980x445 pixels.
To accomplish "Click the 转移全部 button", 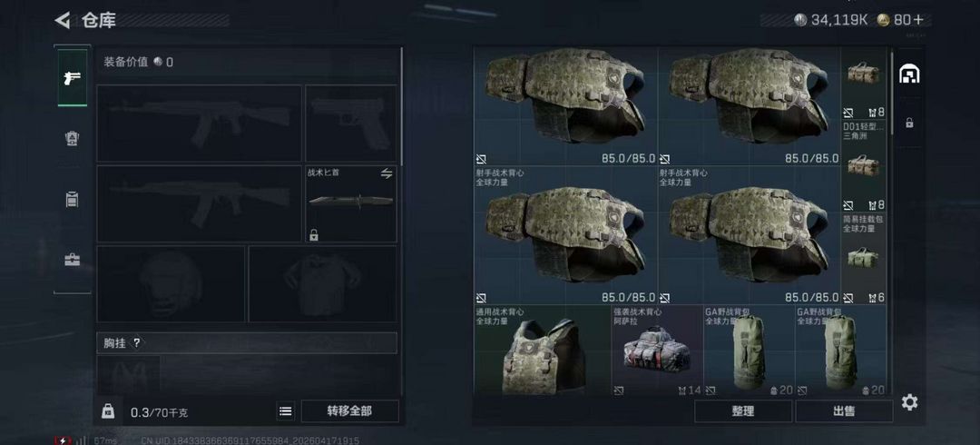I will [x=350, y=411].
